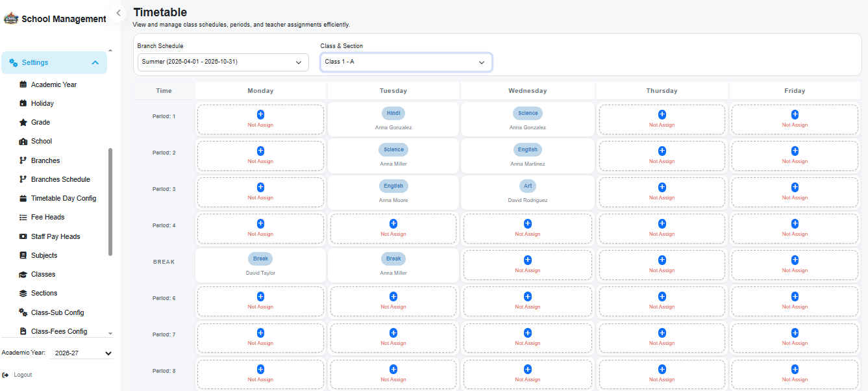Image resolution: width=868 pixels, height=391 pixels.
Task: Click the 'David Taylor' teacher name
Action: coord(260,273)
